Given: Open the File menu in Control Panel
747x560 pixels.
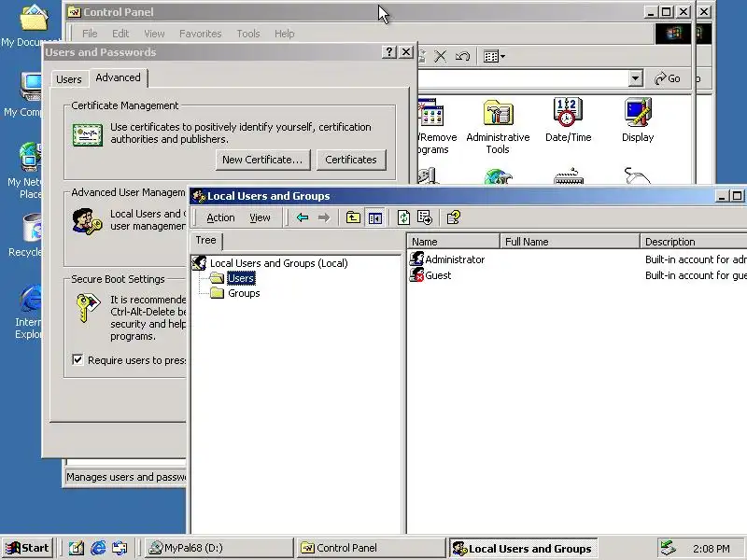Looking at the screenshot, I should (x=90, y=34).
